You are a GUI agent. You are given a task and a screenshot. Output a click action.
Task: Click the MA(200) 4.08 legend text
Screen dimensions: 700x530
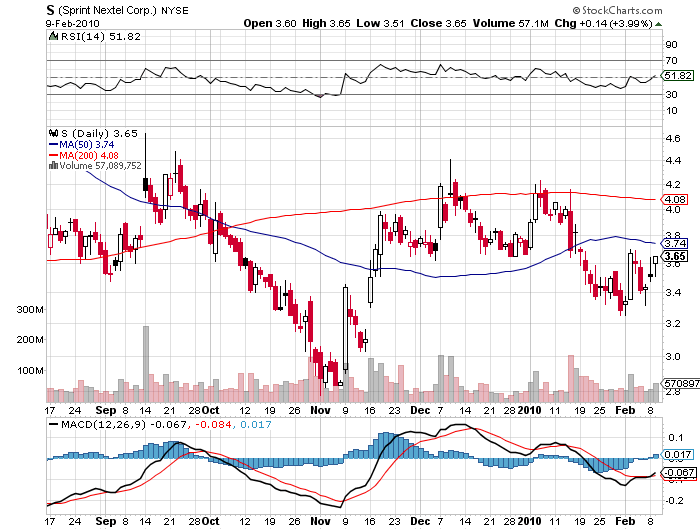89,155
